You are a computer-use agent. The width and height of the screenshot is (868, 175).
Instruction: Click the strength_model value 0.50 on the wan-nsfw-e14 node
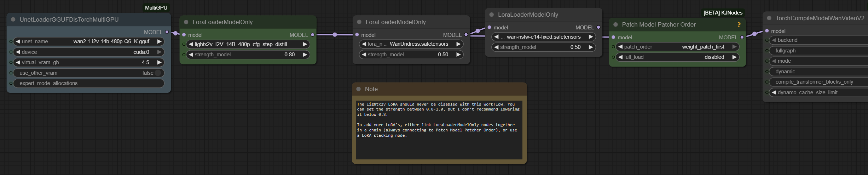coord(575,47)
